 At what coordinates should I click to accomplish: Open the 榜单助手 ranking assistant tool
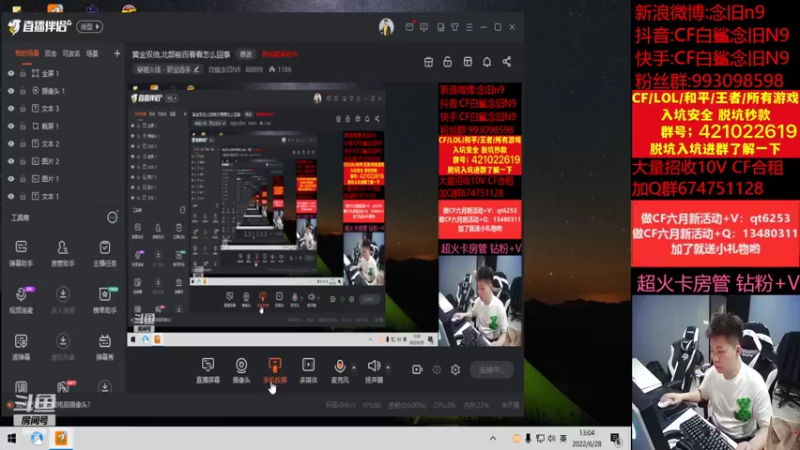105,300
